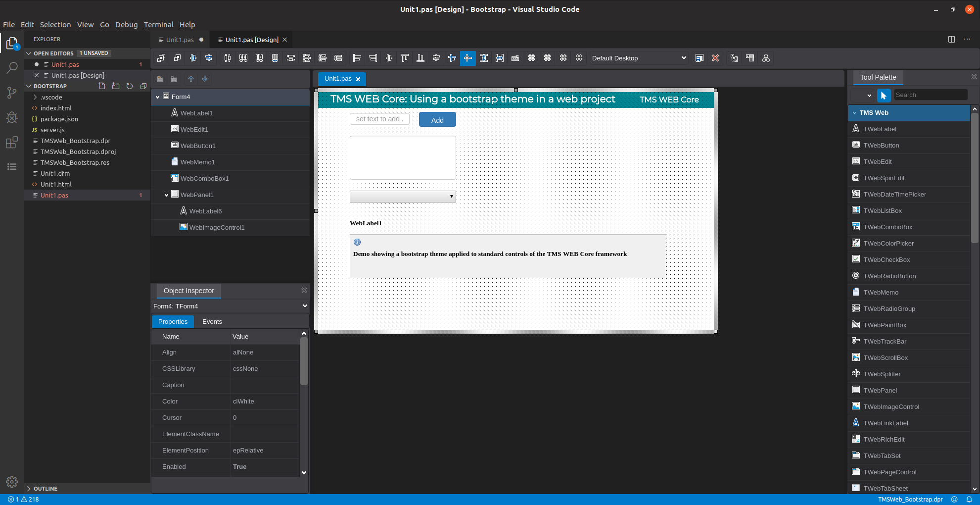This screenshot has height=505, width=980.
Task: Click the align bottoms toolbar icon
Action: 420,58
